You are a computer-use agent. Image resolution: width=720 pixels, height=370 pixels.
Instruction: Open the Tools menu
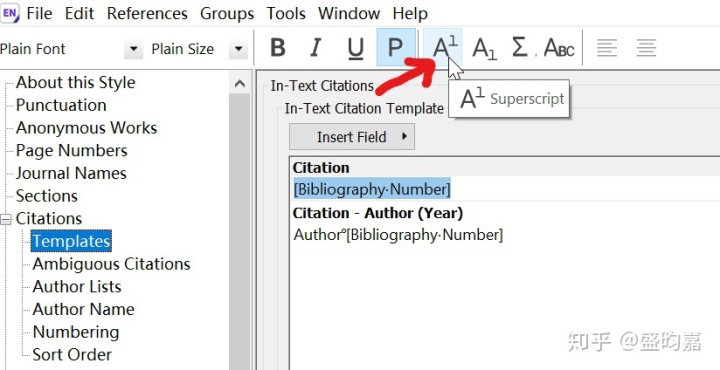tap(286, 13)
